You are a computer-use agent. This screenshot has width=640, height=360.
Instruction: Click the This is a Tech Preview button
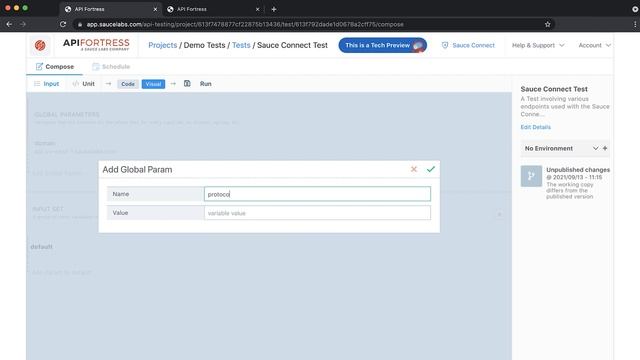[x=382, y=45]
